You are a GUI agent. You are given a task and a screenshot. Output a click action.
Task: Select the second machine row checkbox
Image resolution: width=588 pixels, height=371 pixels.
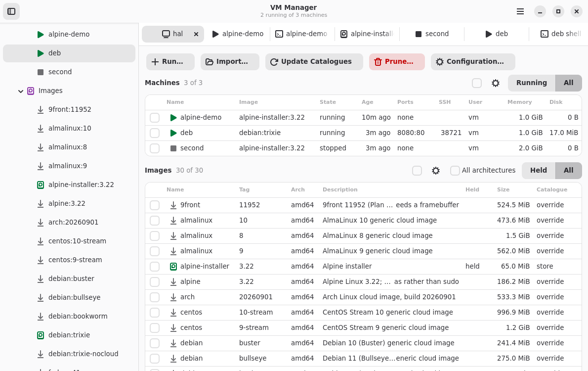(155, 148)
